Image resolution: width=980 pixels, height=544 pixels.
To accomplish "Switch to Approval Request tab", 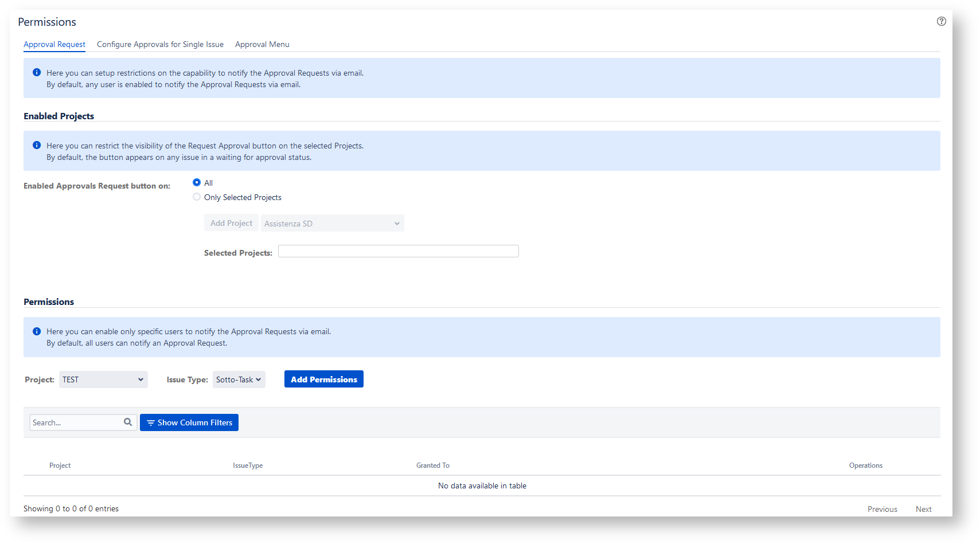I will [x=54, y=44].
